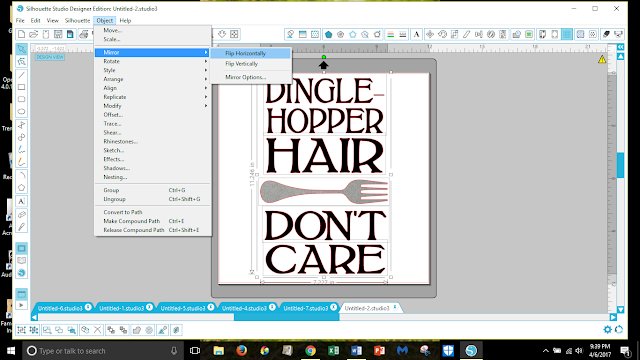Expand the Replicate submenu
The height and width of the screenshot is (360, 640).
pos(152,97)
